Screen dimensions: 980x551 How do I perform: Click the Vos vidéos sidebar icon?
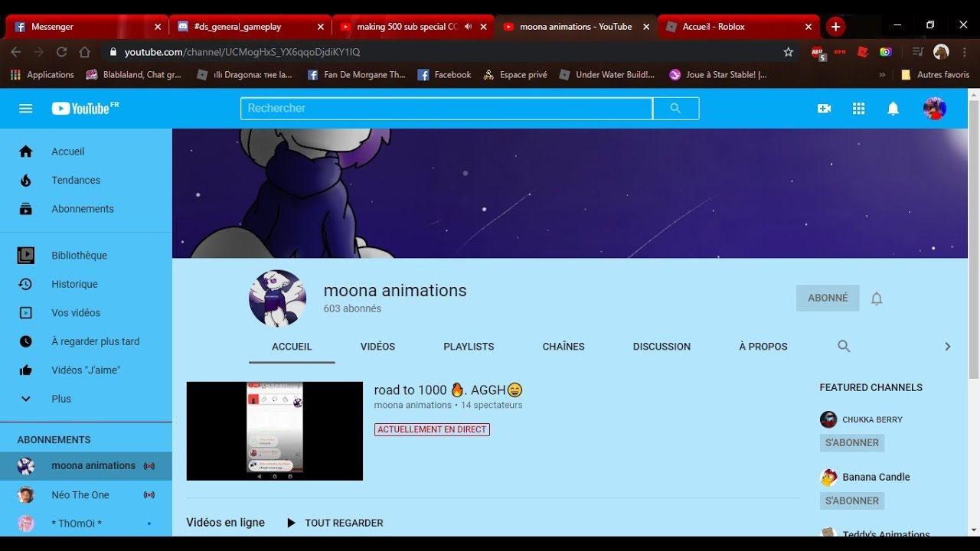point(26,313)
